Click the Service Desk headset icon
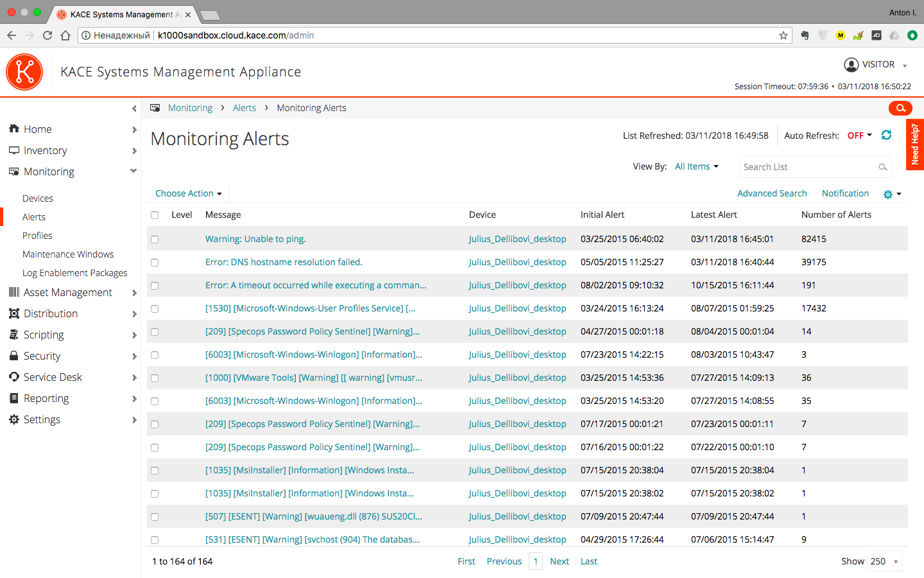The image size is (924, 578). (14, 377)
